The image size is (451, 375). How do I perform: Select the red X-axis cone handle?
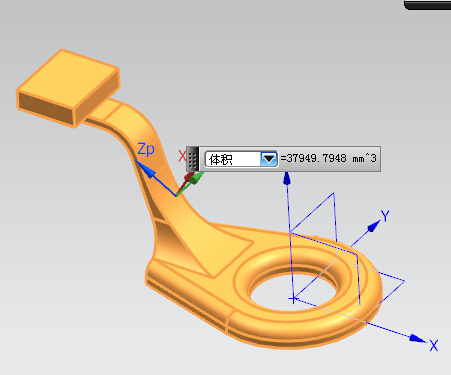(189, 177)
